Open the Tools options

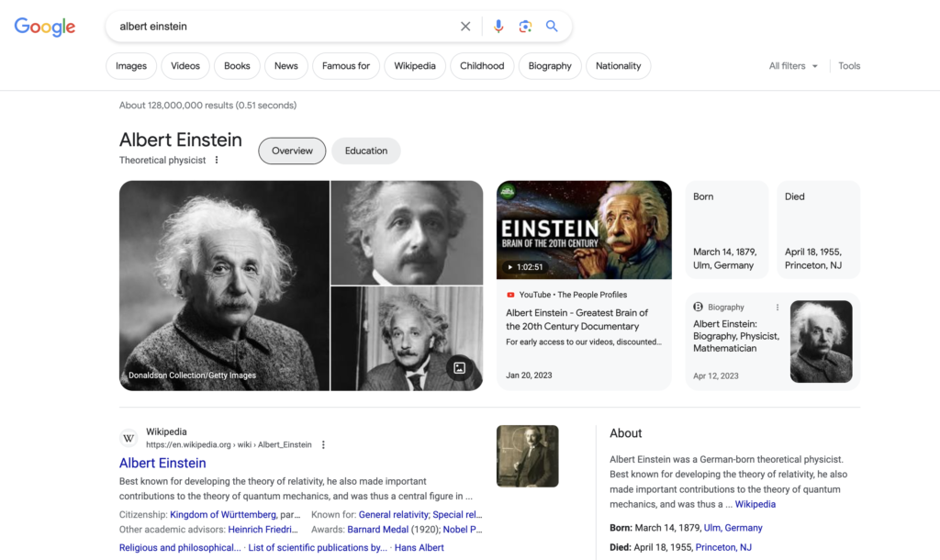coord(849,66)
